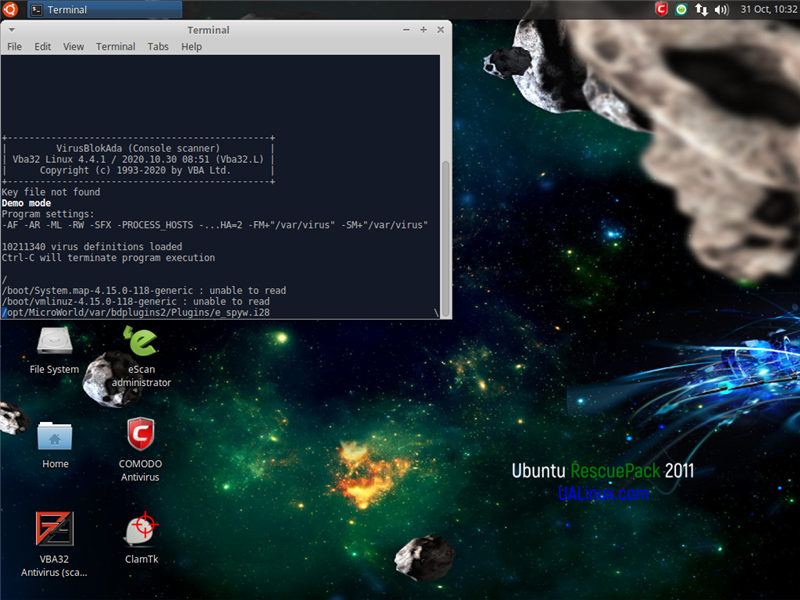Viewport: 800px width, 600px height.
Task: Minimize the Terminal window
Action: pos(406,30)
